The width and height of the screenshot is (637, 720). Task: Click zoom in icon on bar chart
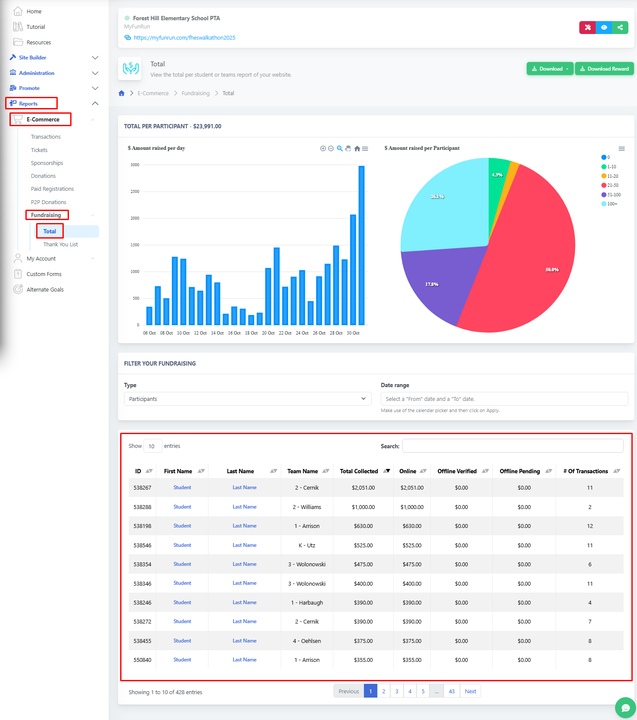(x=323, y=148)
